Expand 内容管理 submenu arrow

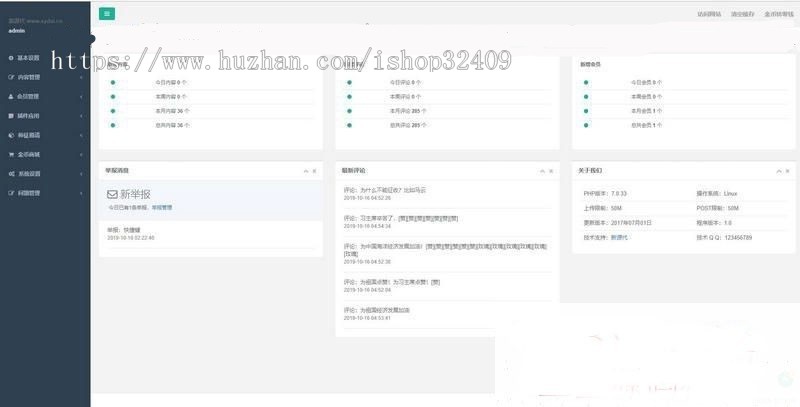(x=82, y=78)
